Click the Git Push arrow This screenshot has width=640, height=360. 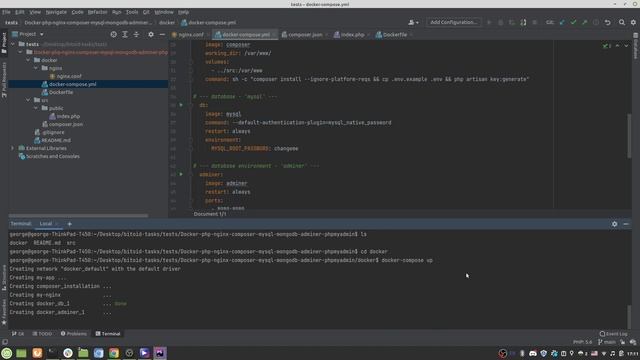click(584, 22)
